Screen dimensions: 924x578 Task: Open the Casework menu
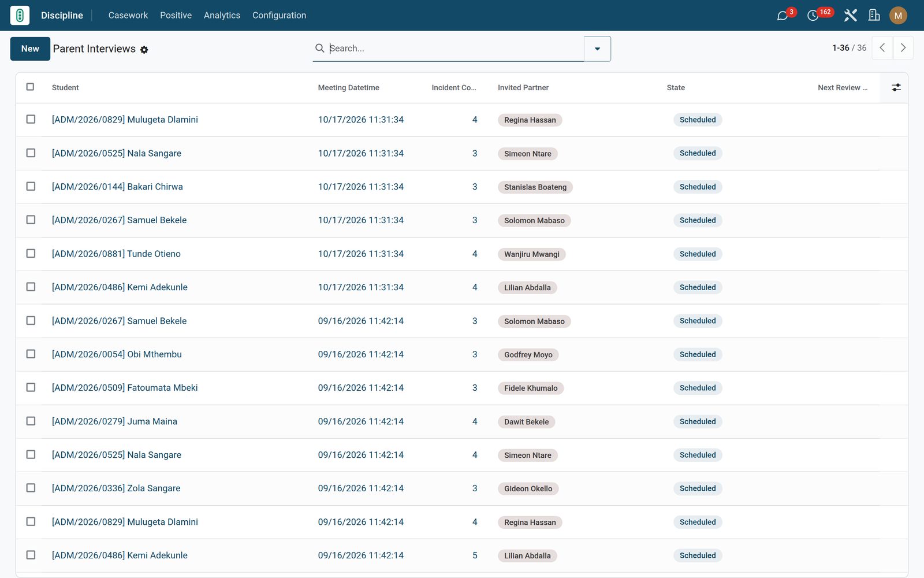pyautogui.click(x=128, y=15)
